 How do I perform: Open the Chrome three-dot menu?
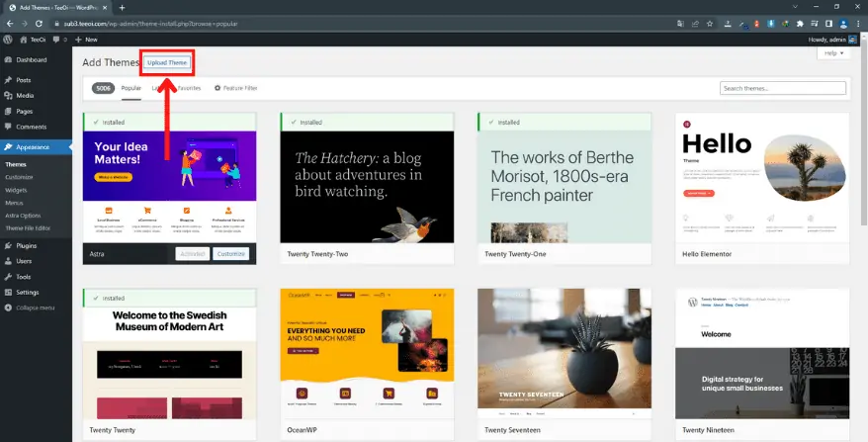[x=858, y=24]
